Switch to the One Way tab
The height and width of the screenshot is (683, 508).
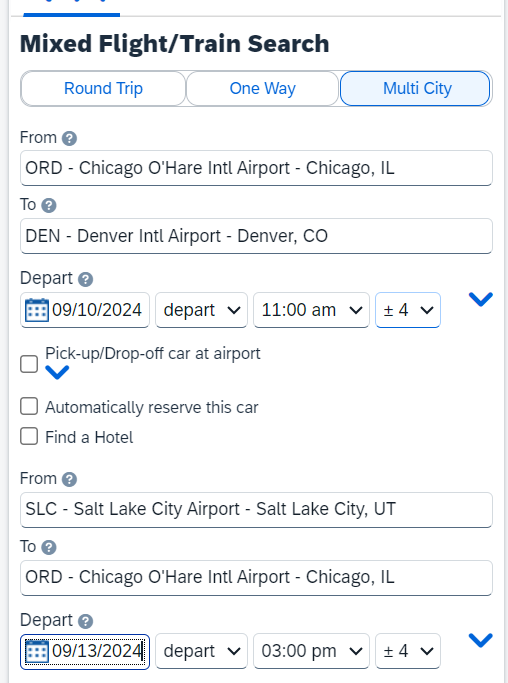click(x=262, y=88)
